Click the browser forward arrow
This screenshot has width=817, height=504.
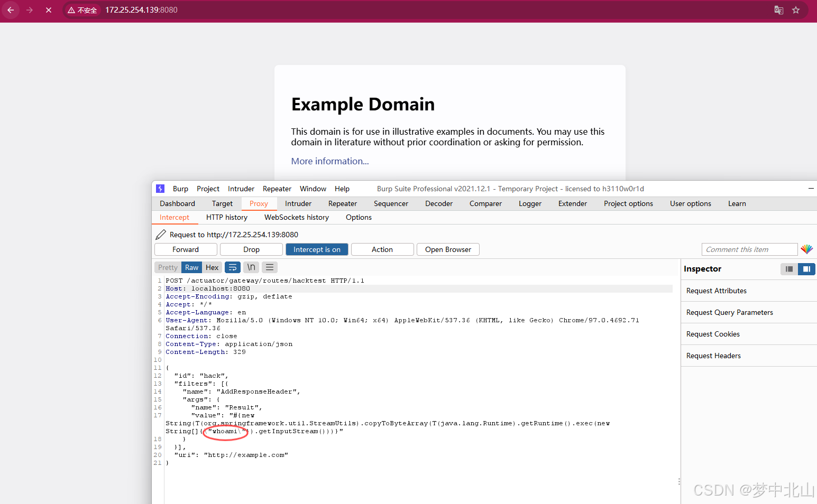coord(30,10)
